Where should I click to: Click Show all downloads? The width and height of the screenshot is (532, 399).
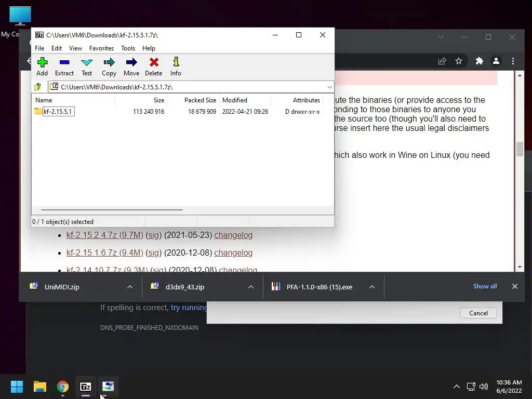click(485, 286)
